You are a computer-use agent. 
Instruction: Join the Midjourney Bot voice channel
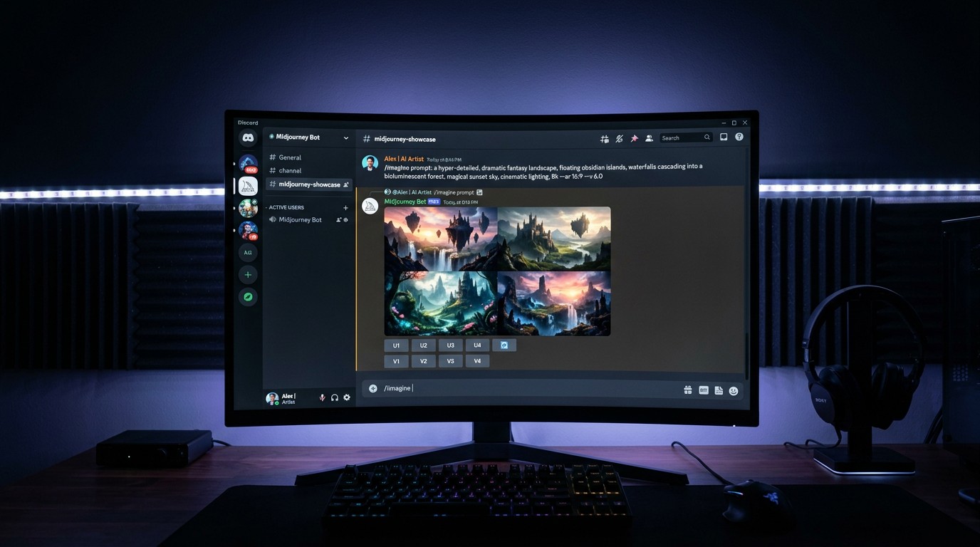click(300, 219)
